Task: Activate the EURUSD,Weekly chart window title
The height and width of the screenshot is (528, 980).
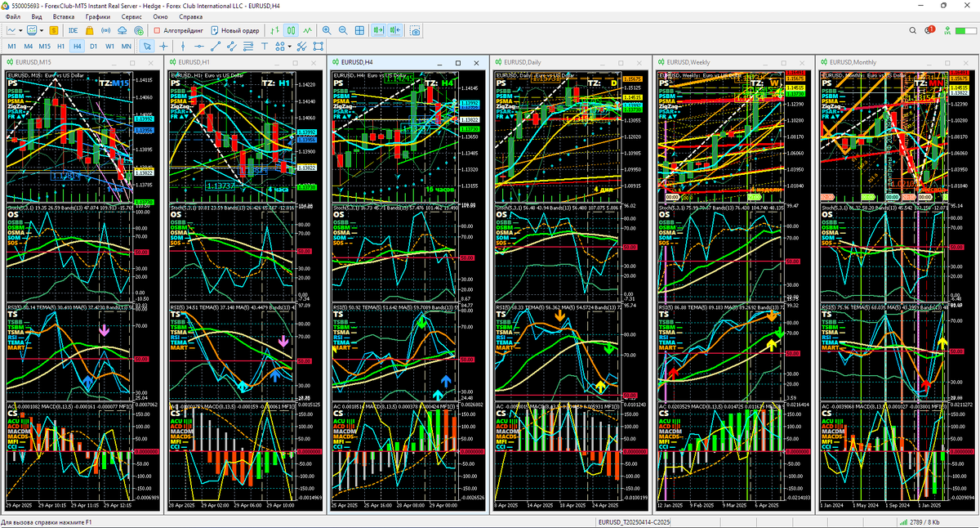Action: coord(688,62)
